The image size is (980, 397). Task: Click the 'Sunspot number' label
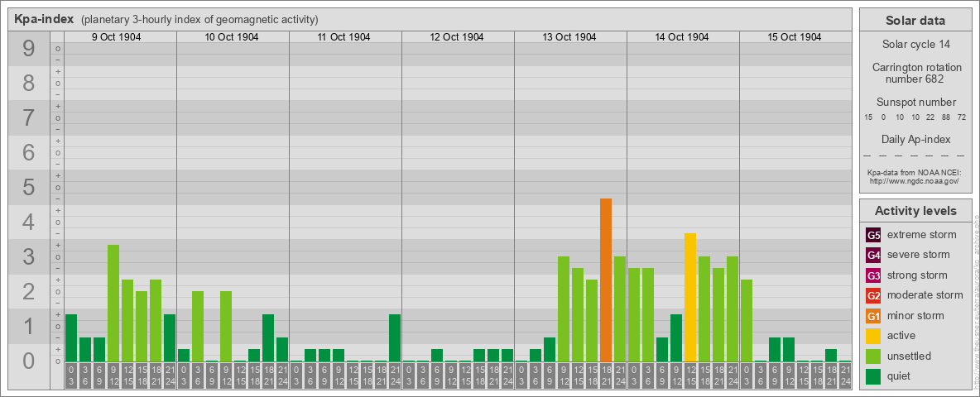tap(916, 102)
